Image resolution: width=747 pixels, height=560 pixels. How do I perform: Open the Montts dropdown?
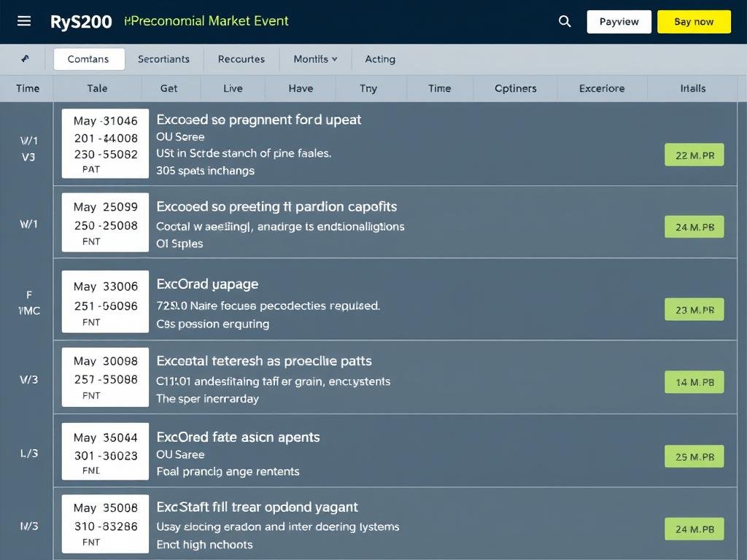315,59
